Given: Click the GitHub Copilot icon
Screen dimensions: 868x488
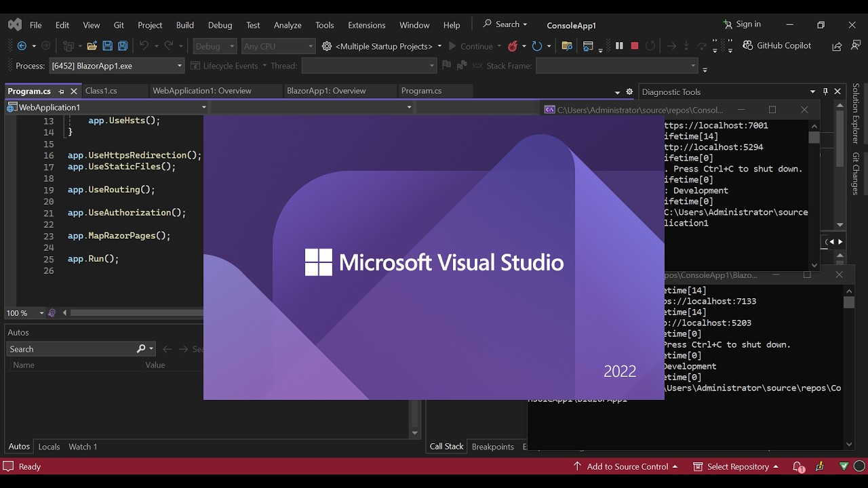Looking at the screenshot, I should pos(748,45).
